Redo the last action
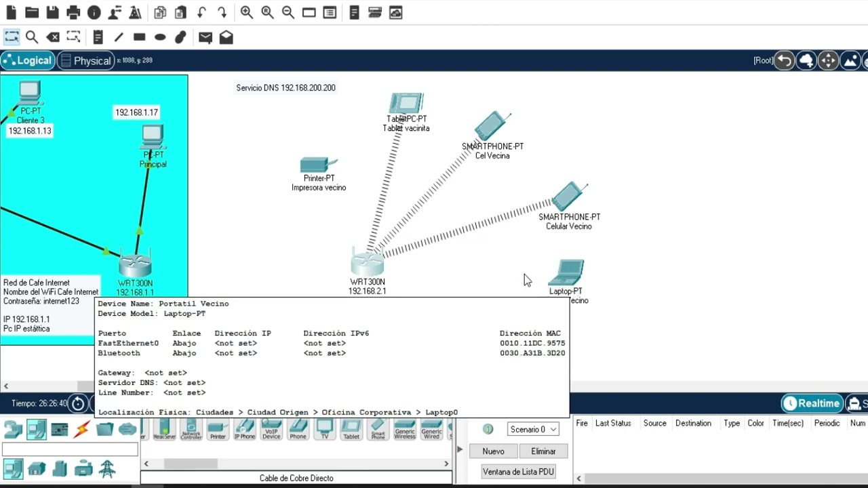 click(x=222, y=12)
